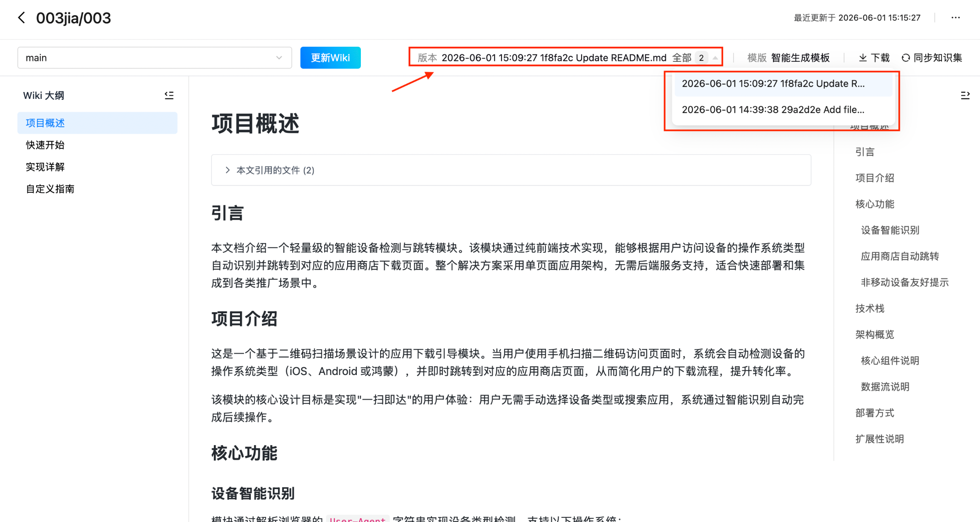The width and height of the screenshot is (980, 522).
Task: Collapse the Wiki outline sidebar icon
Action: 169,95
